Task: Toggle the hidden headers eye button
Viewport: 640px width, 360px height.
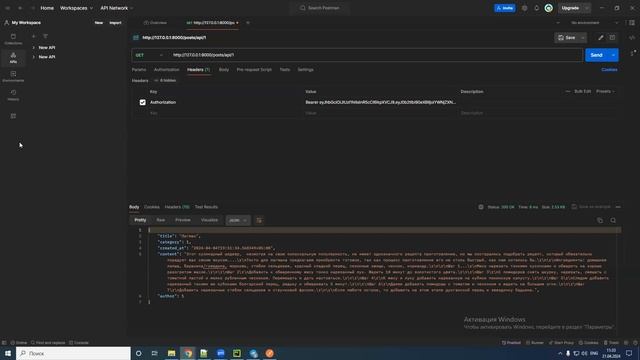Action: click(x=165, y=80)
